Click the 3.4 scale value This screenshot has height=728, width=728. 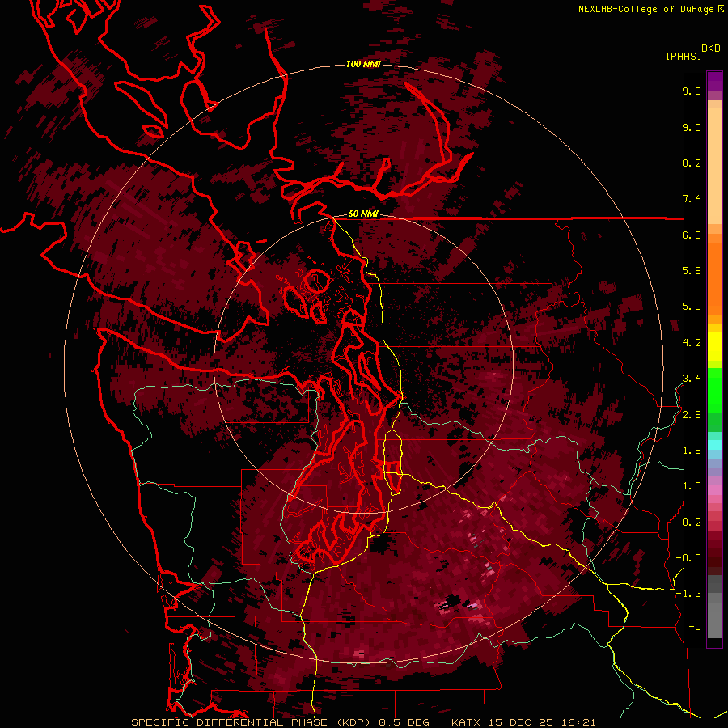pos(692,379)
